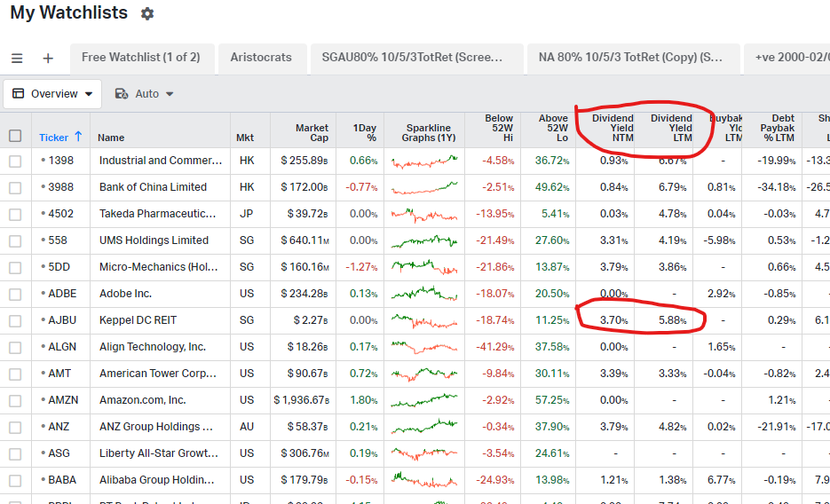Open Align Technology, Inc. link
The height and width of the screenshot is (504, 830).
(153, 346)
